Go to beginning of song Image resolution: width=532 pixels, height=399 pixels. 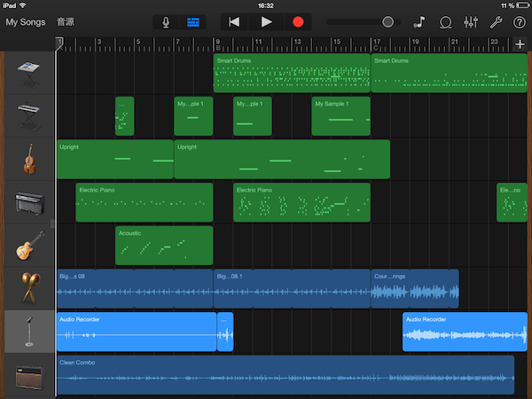234,22
